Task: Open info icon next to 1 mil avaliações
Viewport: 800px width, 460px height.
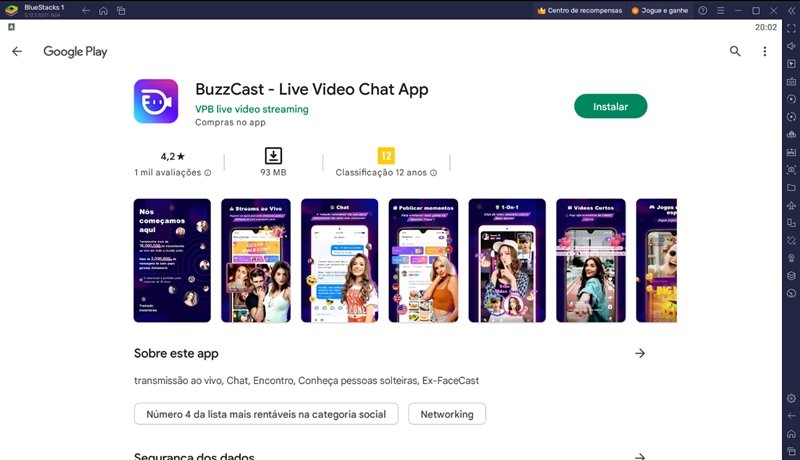Action: 208,173
